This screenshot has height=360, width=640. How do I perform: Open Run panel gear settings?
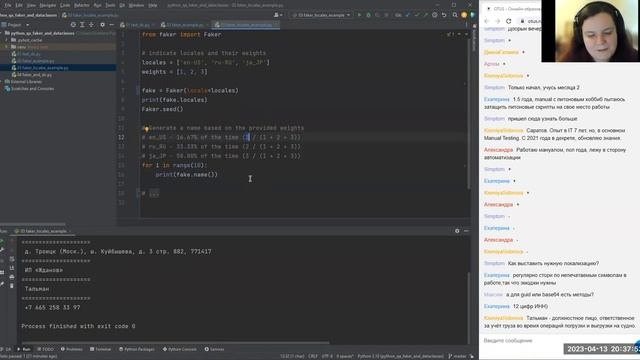coord(457,231)
